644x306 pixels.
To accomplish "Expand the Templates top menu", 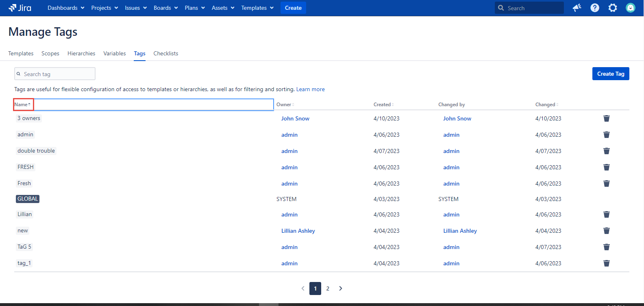I will [257, 8].
